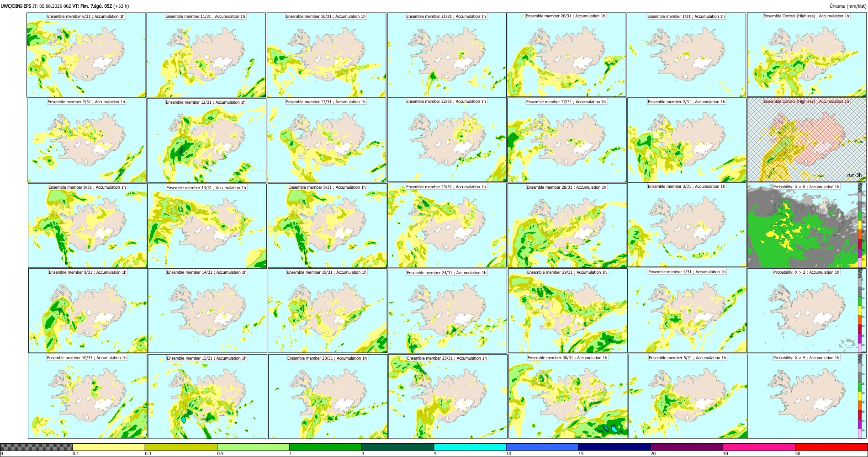Open the Ensemble member 21/31 map panel
The image size is (868, 457).
tap(447, 55)
